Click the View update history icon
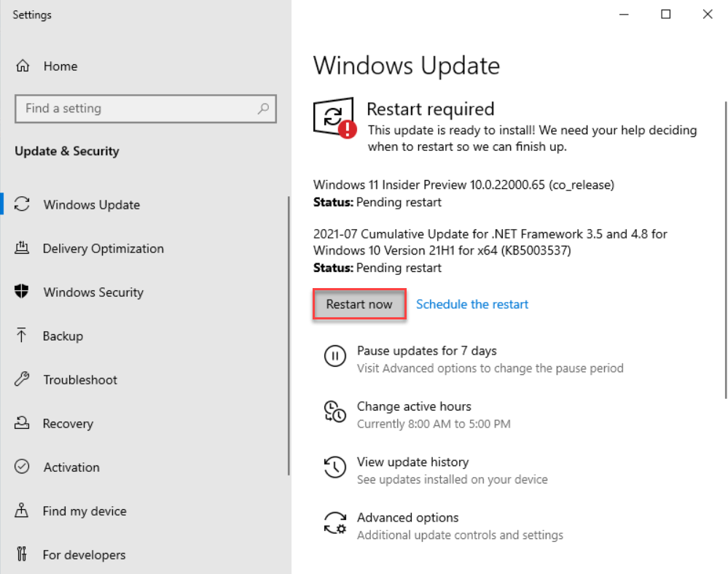The height and width of the screenshot is (574, 728). point(334,468)
